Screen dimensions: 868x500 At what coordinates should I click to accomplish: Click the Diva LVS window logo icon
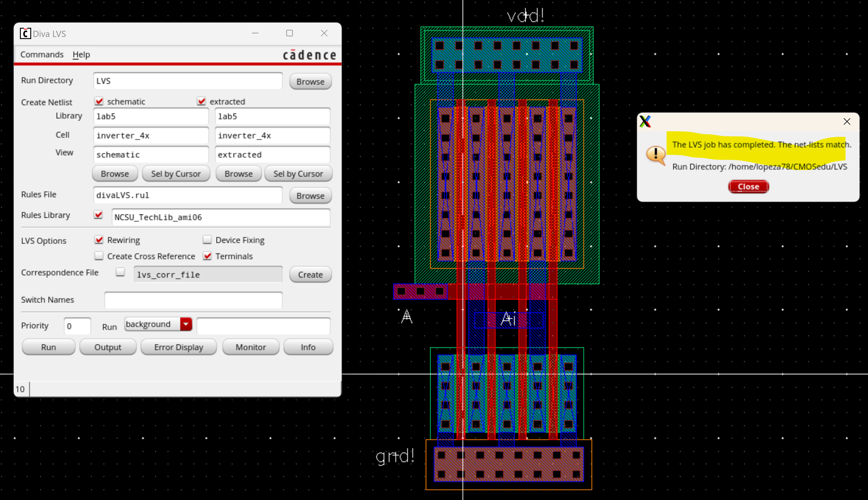tap(25, 33)
